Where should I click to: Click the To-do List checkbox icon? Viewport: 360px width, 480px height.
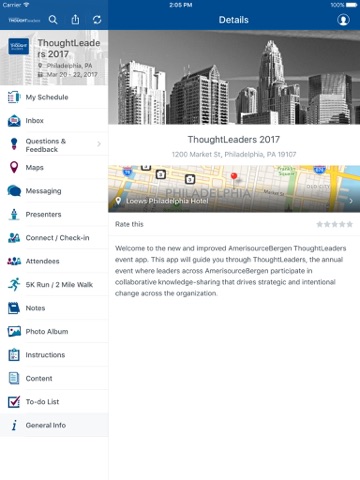(14, 402)
